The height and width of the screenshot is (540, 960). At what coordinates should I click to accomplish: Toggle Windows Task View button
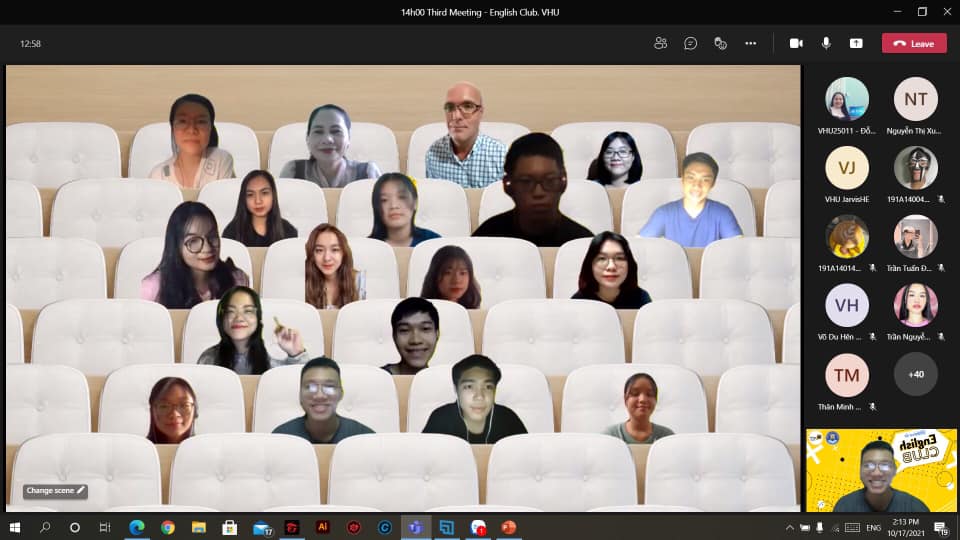coord(105,527)
